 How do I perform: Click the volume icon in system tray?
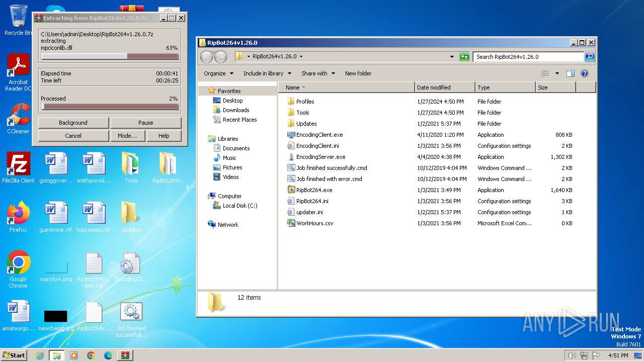(571, 355)
